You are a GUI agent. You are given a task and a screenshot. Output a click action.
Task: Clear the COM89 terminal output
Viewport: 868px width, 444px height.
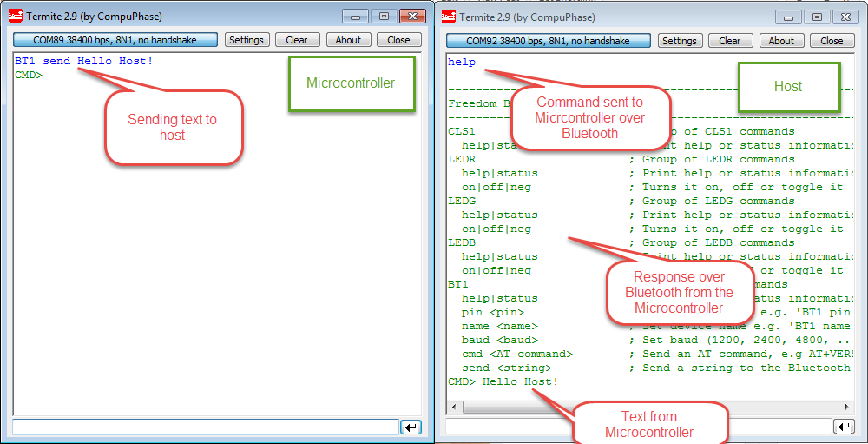coord(297,40)
